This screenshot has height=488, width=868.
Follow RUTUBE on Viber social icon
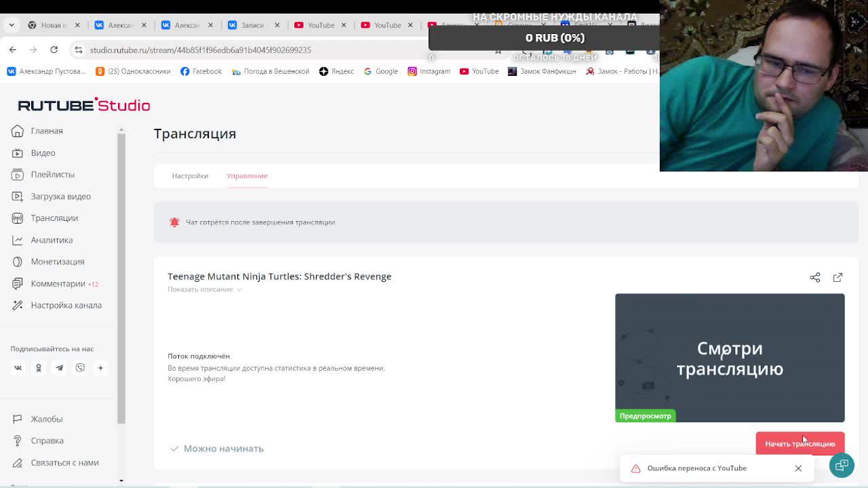click(x=80, y=367)
